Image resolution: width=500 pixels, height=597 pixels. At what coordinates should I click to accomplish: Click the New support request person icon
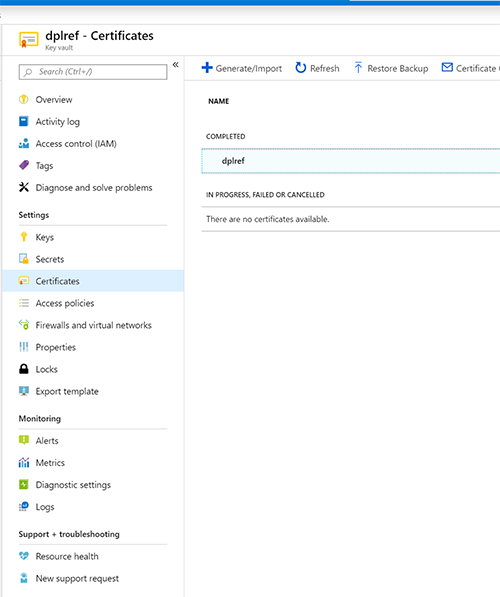tap(24, 578)
